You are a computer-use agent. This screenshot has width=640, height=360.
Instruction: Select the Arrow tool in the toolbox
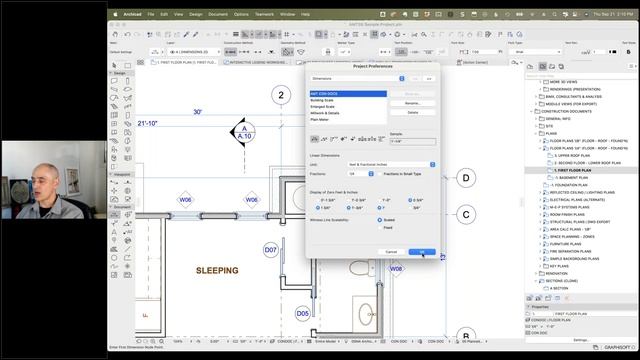pyautogui.click(x=114, y=65)
